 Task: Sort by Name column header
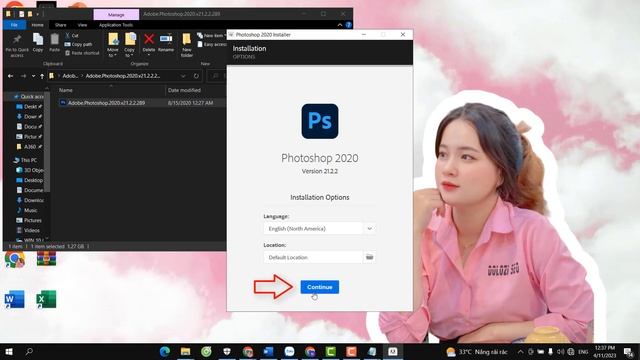pyautogui.click(x=66, y=90)
